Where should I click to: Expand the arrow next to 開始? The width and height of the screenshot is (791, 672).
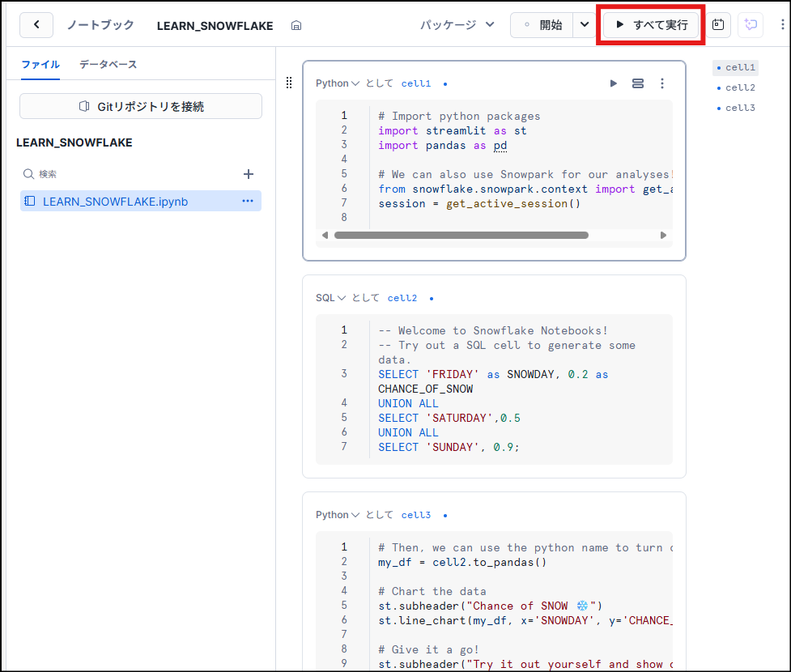[x=585, y=25]
